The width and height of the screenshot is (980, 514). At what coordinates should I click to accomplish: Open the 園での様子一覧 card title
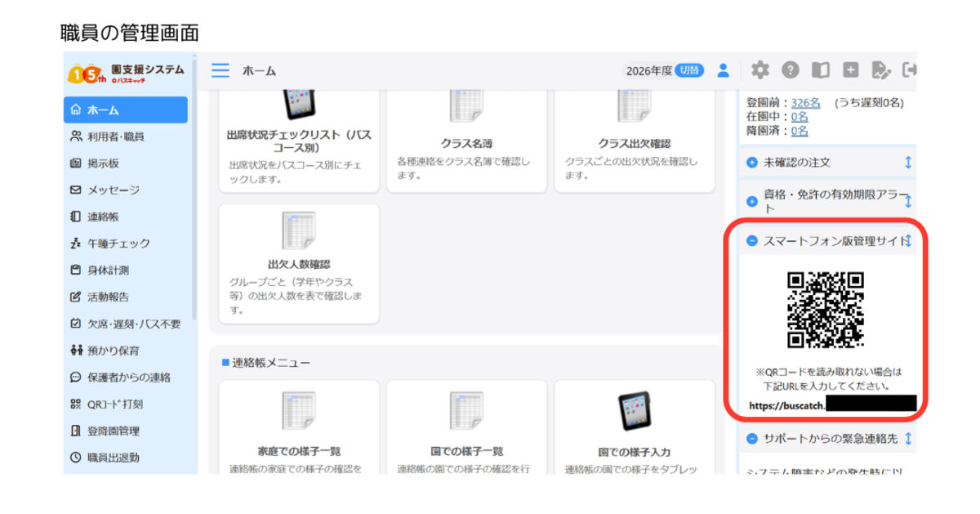pyautogui.click(x=466, y=451)
